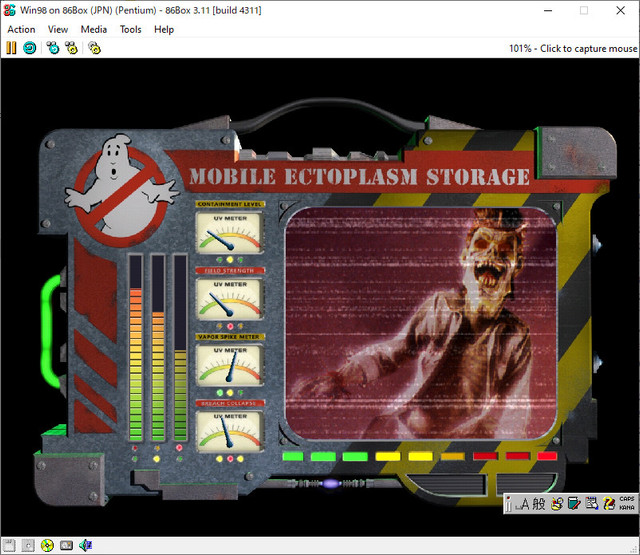Click the hard disk status icon
640x555 pixels.
pyautogui.click(x=66, y=545)
